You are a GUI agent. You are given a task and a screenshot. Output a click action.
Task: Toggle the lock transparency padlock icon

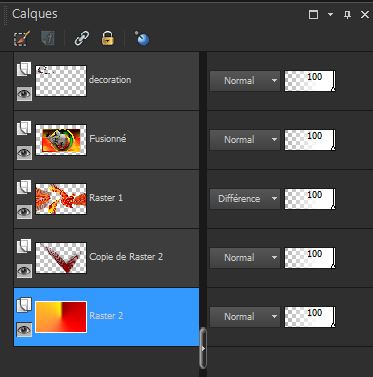[108, 38]
